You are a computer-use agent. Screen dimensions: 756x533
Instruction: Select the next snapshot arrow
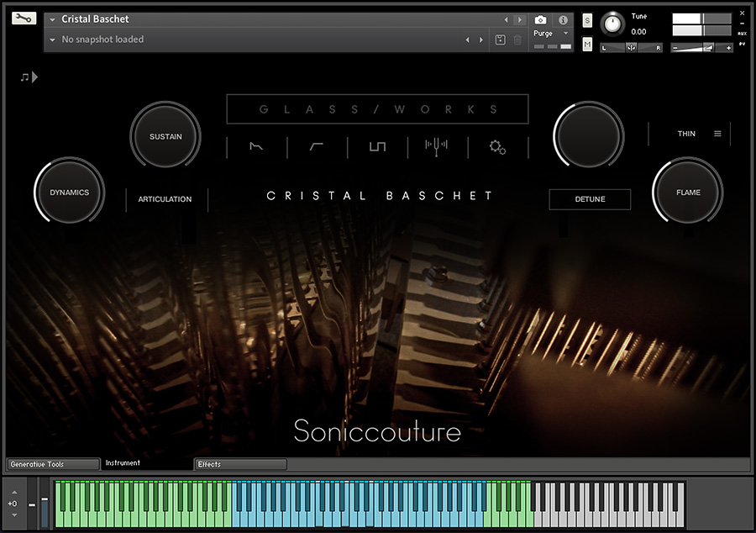(481, 40)
